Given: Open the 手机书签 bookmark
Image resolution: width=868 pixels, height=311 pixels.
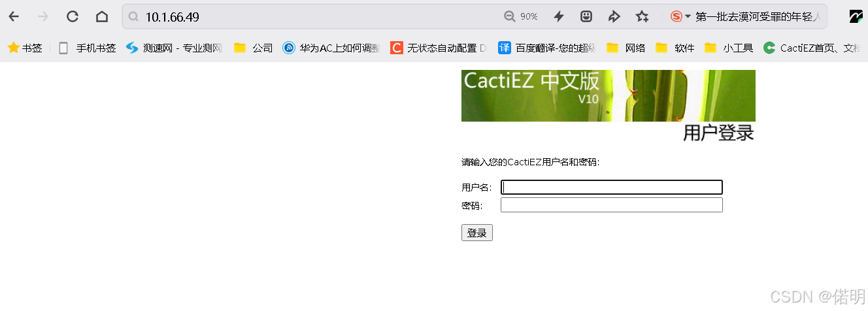Looking at the screenshot, I should (87, 48).
